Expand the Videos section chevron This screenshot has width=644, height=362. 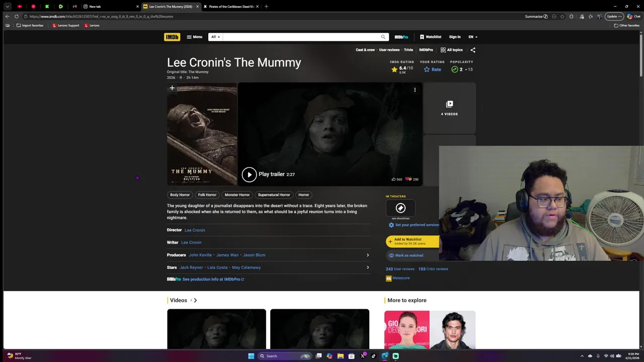tap(195, 300)
